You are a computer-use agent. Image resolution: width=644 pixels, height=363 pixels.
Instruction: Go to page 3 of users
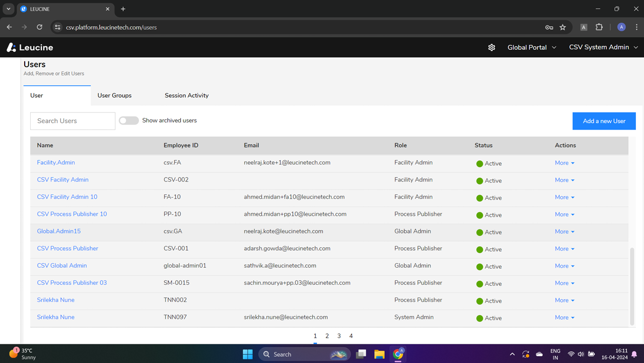(339, 336)
